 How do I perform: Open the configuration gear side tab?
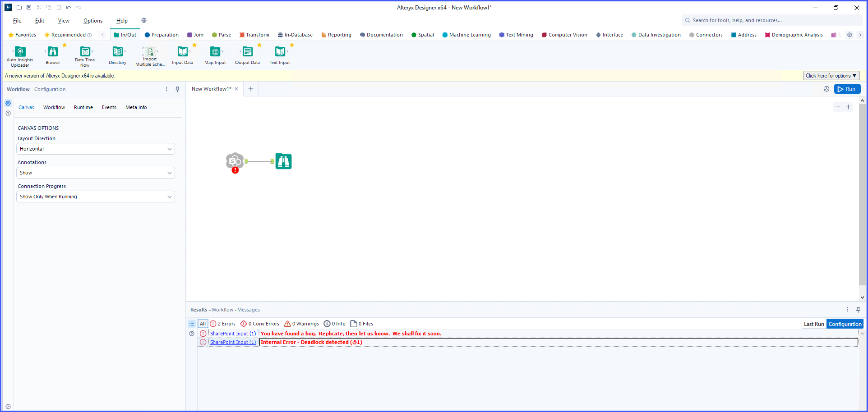point(8,103)
